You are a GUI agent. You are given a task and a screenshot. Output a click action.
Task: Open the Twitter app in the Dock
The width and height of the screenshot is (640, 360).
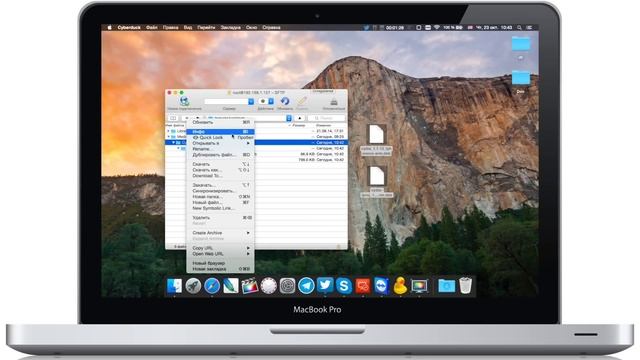(325, 285)
